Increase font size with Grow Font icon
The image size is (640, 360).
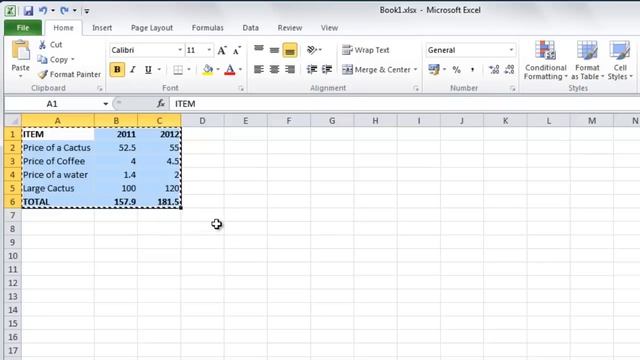point(222,50)
